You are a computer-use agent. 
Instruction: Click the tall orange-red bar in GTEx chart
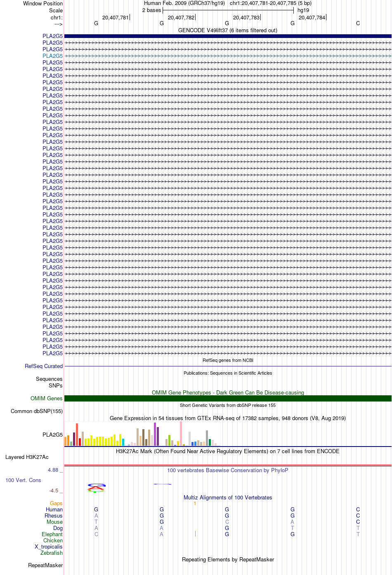77,435
